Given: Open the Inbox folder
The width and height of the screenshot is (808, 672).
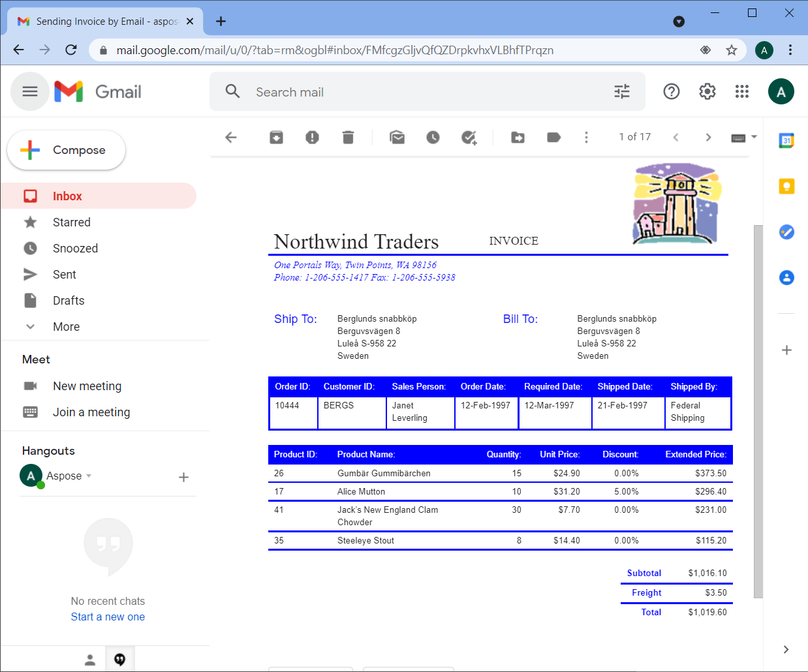Looking at the screenshot, I should click(x=98, y=196).
